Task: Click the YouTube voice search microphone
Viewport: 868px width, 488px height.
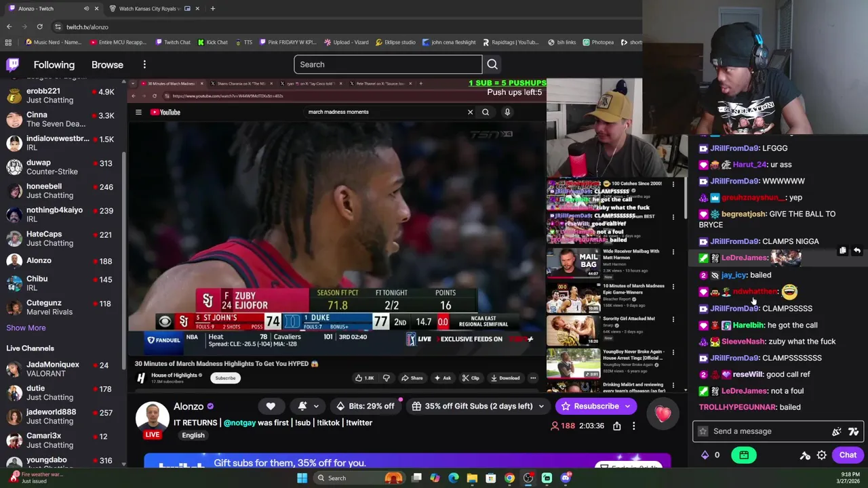Action: 507,112
